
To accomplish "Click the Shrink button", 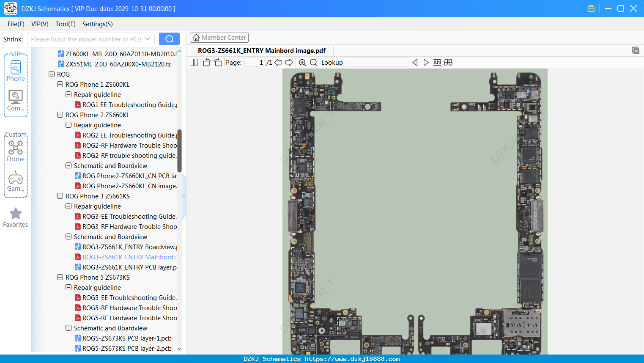I will [x=13, y=39].
